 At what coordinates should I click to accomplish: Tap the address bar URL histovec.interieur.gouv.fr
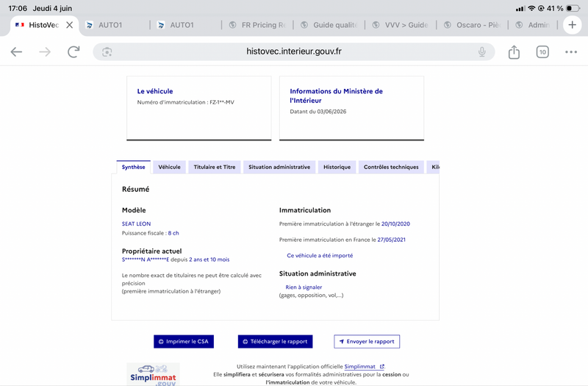(293, 51)
